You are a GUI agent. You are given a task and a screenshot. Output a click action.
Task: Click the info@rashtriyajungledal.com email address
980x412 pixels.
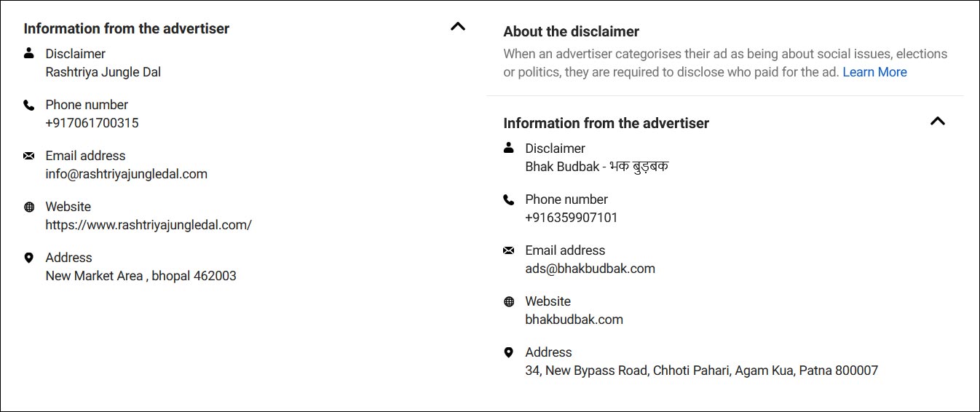pyautogui.click(x=127, y=174)
